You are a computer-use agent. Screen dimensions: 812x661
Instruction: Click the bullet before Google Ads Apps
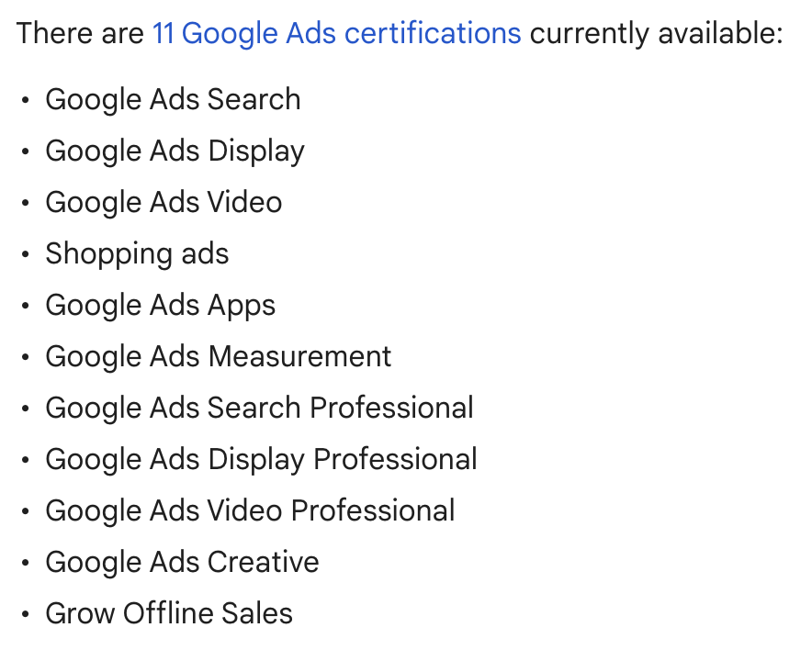coord(26,306)
